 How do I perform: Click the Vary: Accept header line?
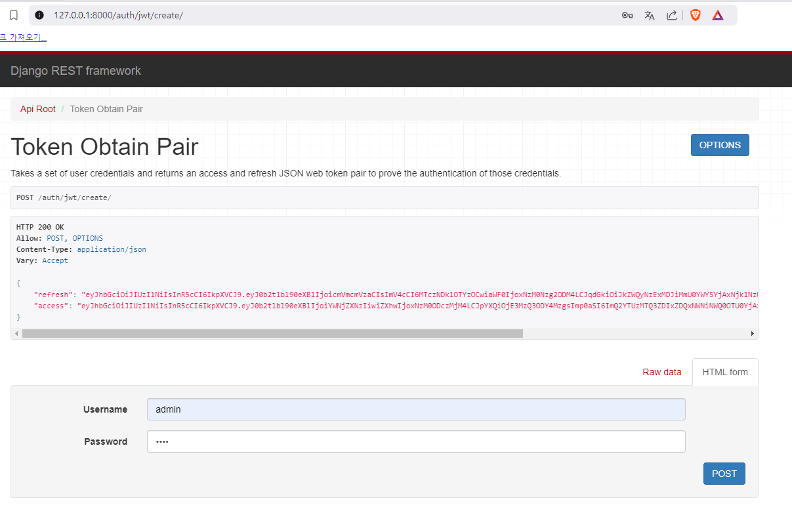pyautogui.click(x=42, y=260)
